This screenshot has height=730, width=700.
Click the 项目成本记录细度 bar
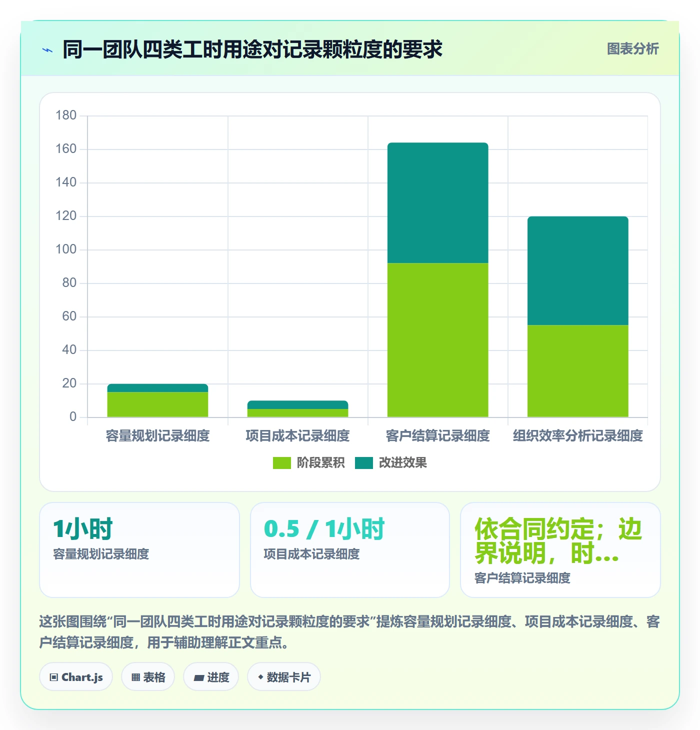point(297,409)
